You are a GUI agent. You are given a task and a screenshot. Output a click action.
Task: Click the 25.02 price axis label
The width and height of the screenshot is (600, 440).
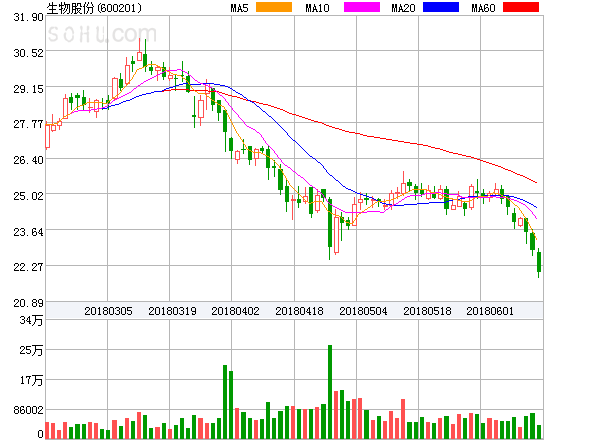28,196
